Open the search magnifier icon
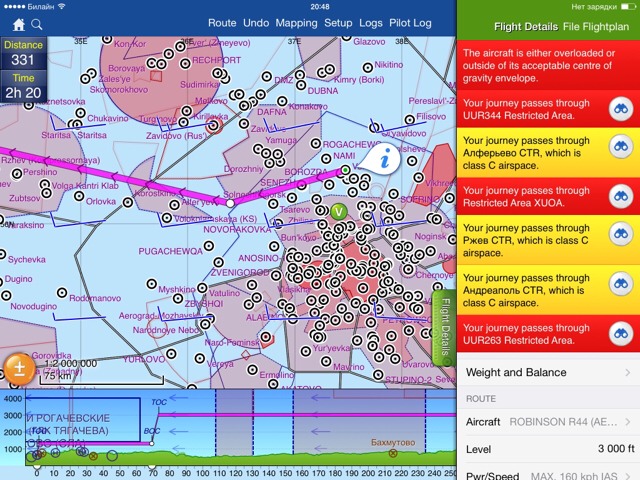The height and width of the screenshot is (480, 640). point(37,23)
